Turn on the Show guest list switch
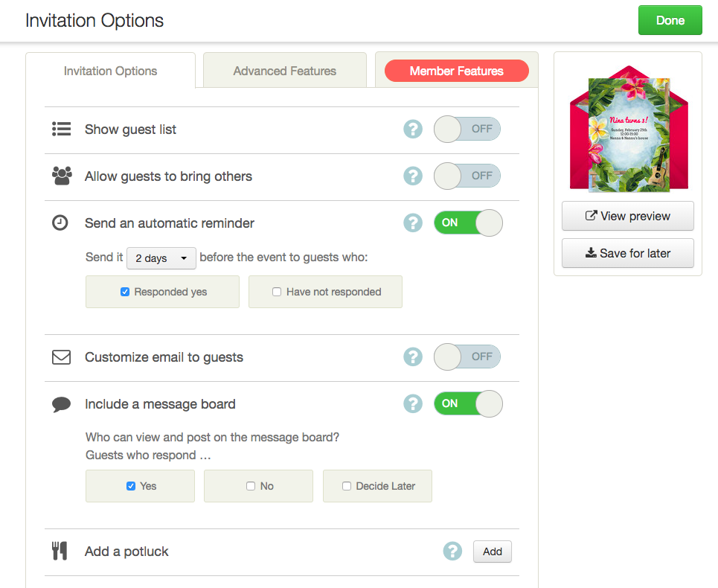 pos(467,130)
